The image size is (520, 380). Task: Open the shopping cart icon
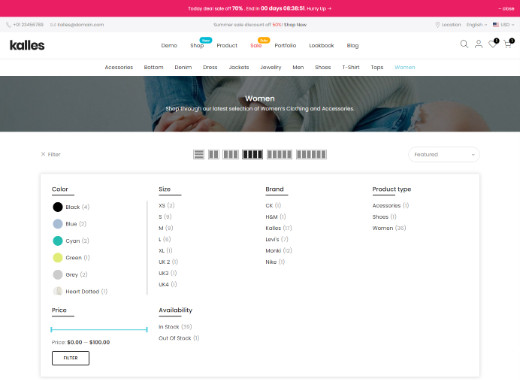pyautogui.click(x=508, y=44)
